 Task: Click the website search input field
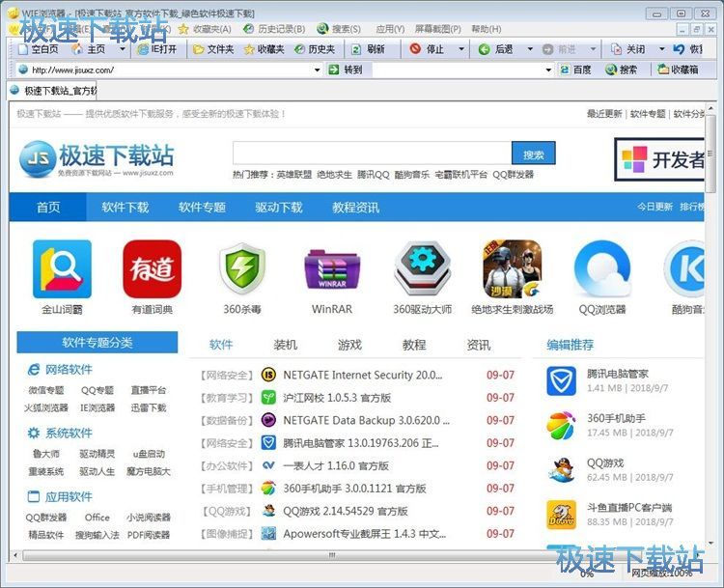click(373, 153)
